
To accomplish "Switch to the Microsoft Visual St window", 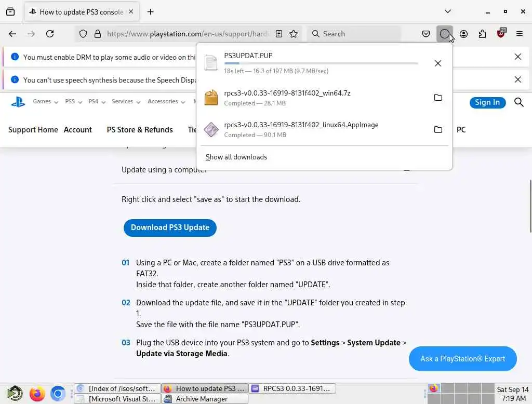I will coord(117,399).
